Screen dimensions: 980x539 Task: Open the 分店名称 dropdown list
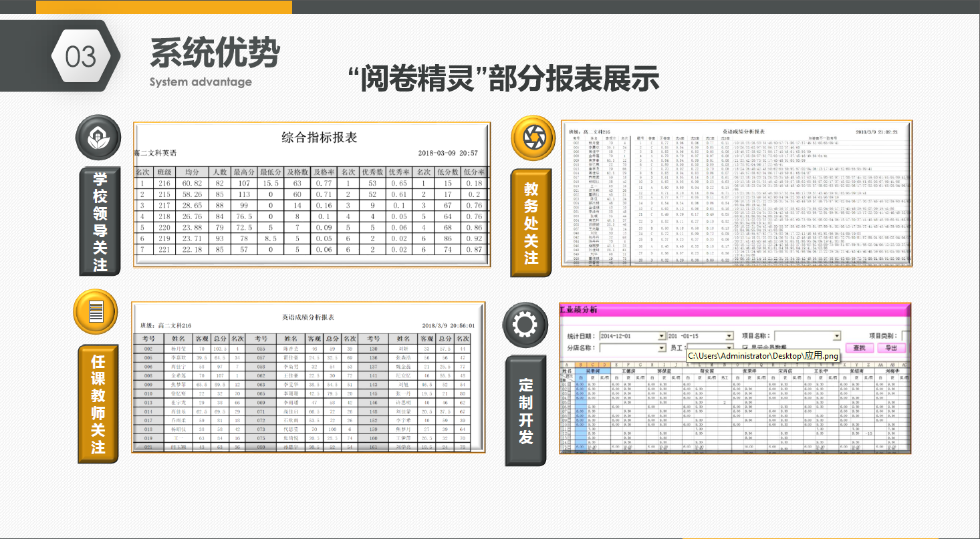661,348
